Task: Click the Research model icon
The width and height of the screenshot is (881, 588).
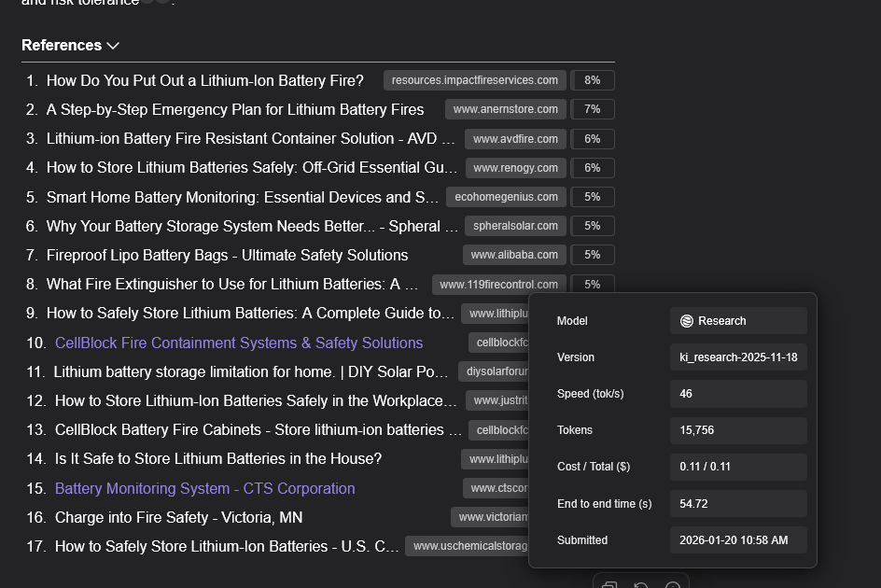Action: click(687, 321)
